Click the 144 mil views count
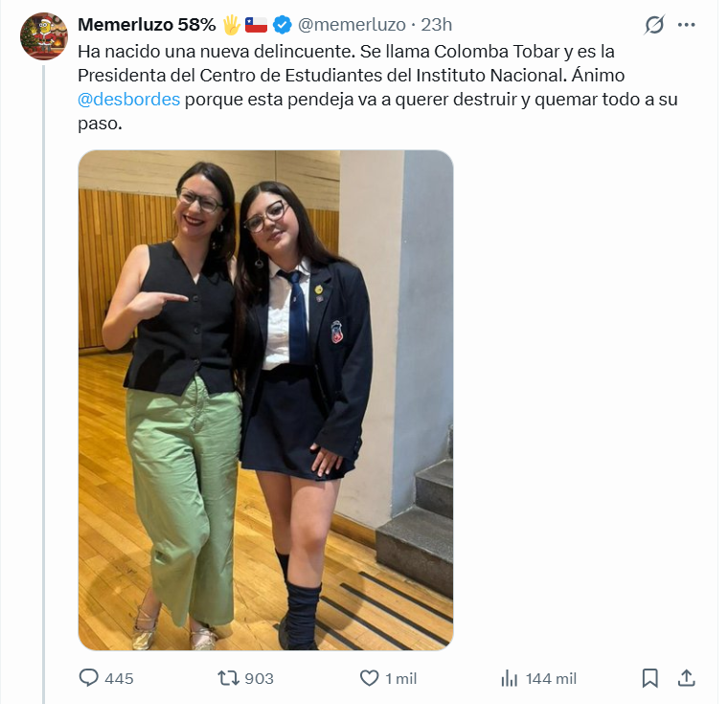Image resolution: width=728 pixels, height=704 pixels. point(551,678)
